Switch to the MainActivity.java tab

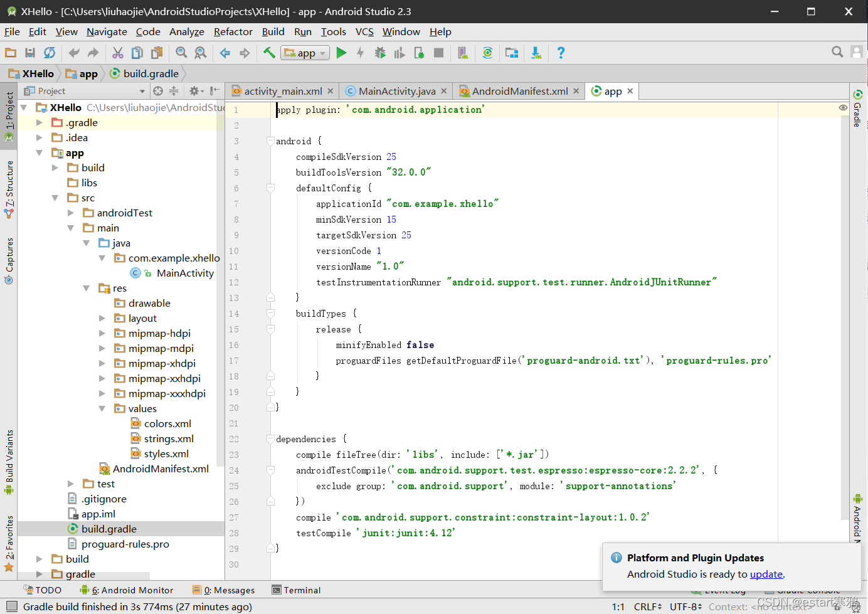click(396, 92)
